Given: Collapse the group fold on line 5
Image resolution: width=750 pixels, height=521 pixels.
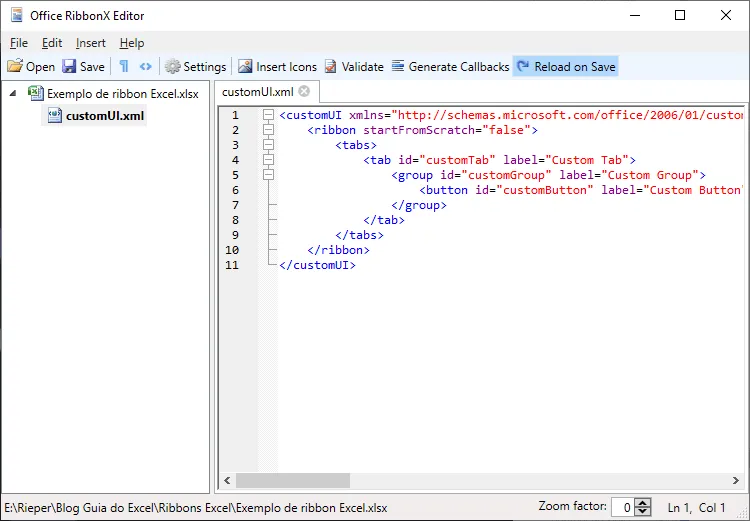Looking at the screenshot, I should click(x=268, y=175).
